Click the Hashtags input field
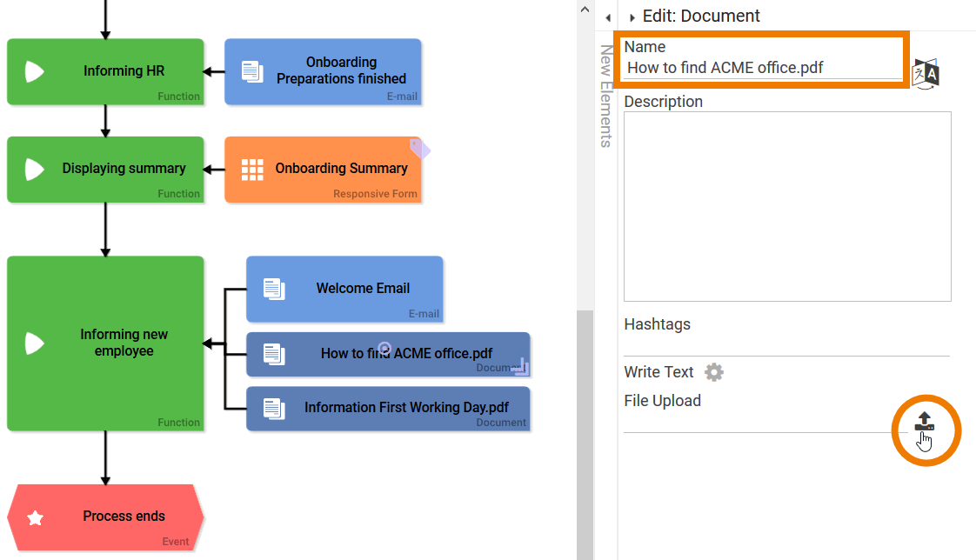This screenshot has width=976, height=560. 786,345
